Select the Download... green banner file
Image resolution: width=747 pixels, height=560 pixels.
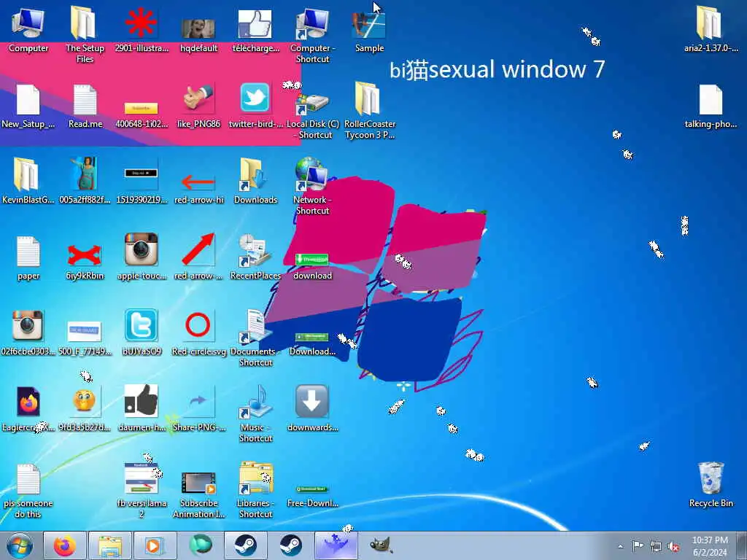click(x=312, y=344)
